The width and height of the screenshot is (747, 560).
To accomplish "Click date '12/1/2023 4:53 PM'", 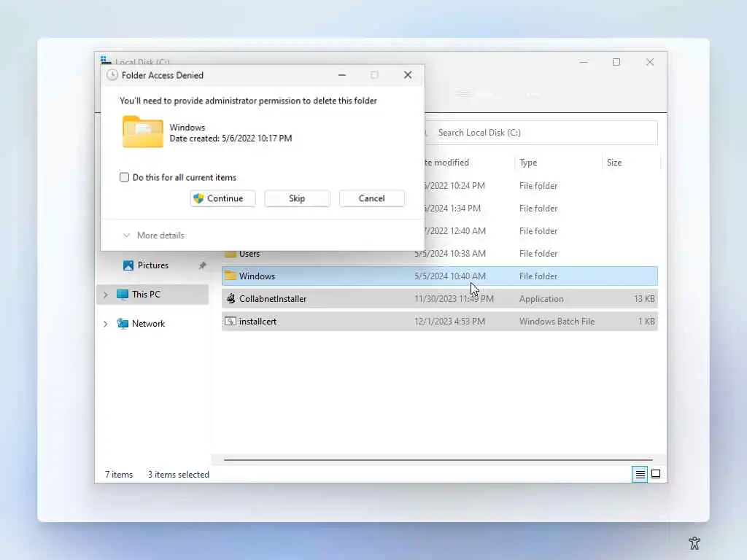I will 449,322.
